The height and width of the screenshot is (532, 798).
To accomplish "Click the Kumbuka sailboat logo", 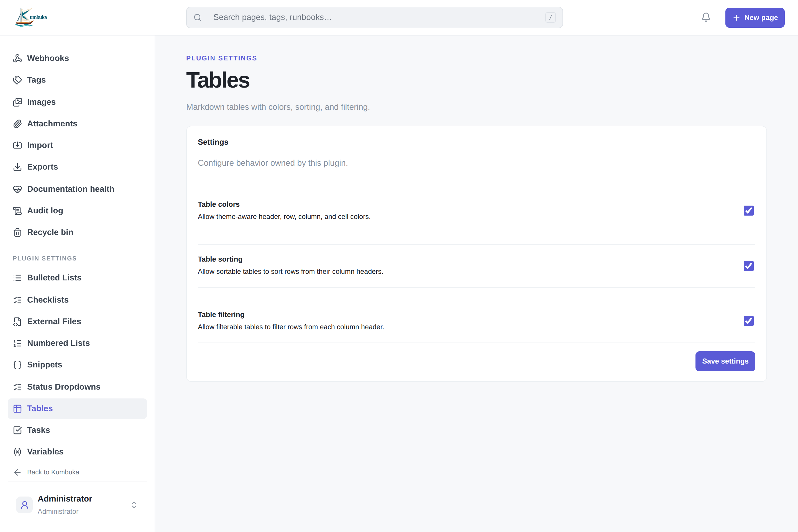I will point(31,17).
